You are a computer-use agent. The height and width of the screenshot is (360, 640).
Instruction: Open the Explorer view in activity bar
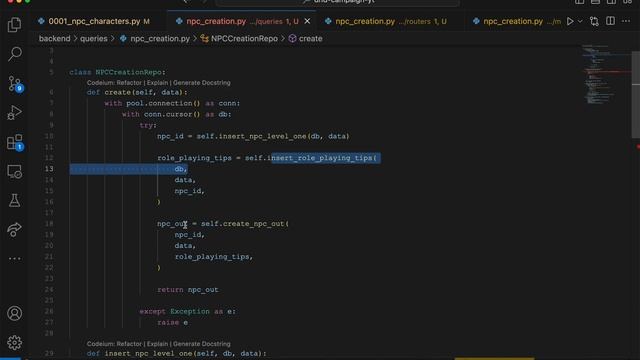click(14, 25)
